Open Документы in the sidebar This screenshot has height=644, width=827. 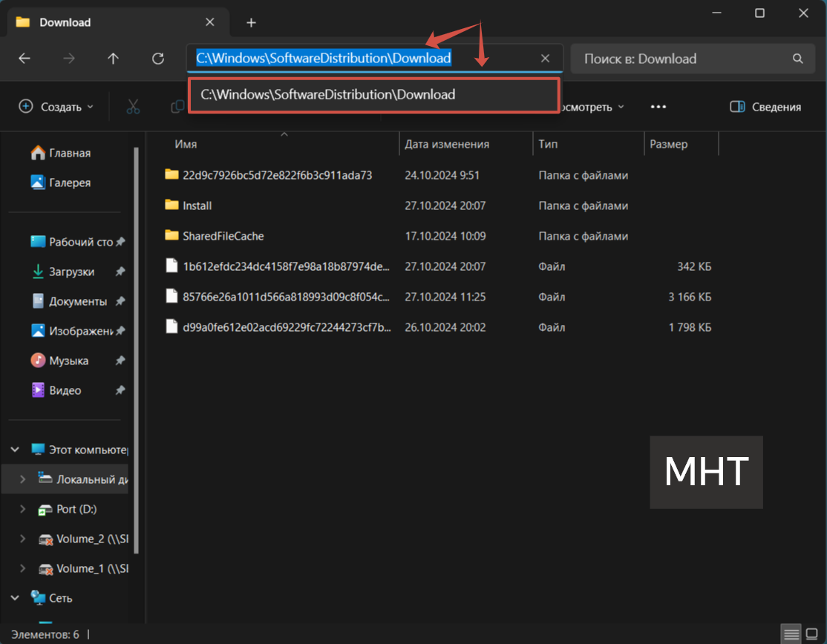(77, 301)
